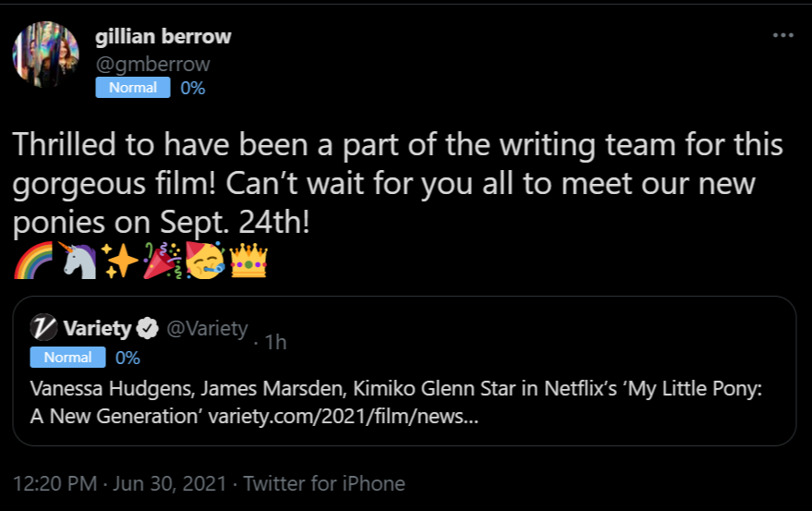Click the Normal badge in Variety's quote
This screenshot has width=812, height=511.
click(x=68, y=357)
